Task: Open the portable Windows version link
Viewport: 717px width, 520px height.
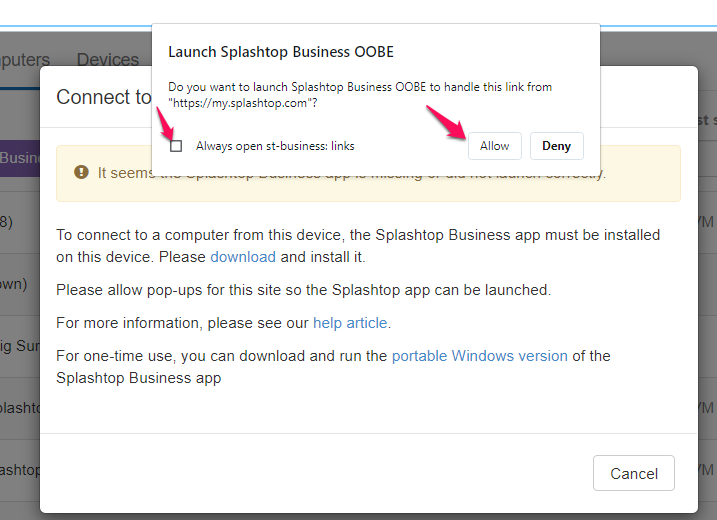Action: 480,356
